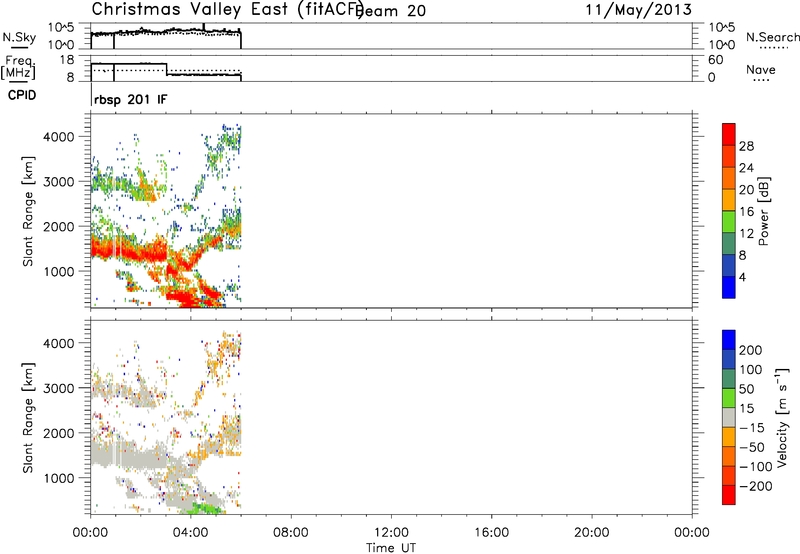Viewport: 800px width, 554px height.
Task: Click the 'Power [dB]' colorbar label
Action: [763, 211]
